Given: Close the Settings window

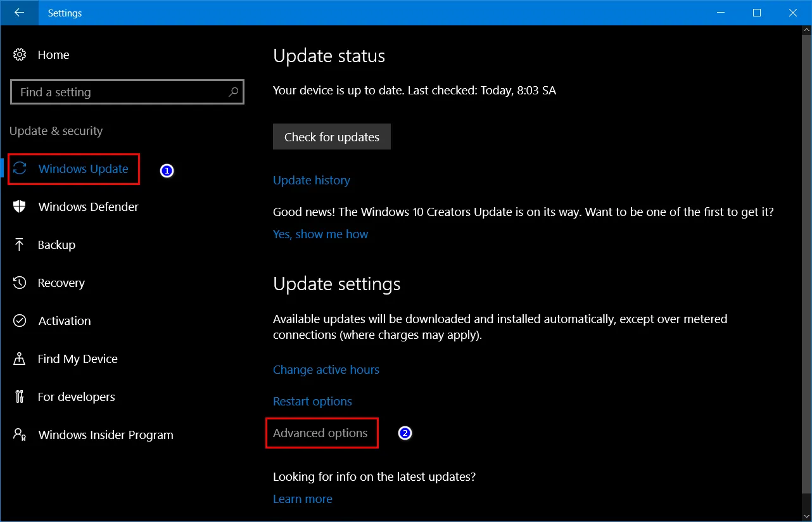Looking at the screenshot, I should pyautogui.click(x=793, y=13).
